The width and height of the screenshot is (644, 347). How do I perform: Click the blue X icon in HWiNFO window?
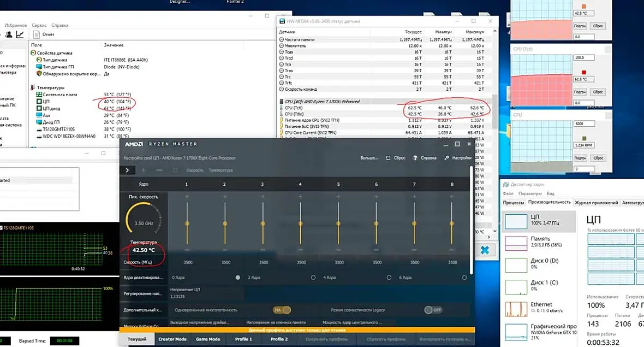[x=485, y=250]
